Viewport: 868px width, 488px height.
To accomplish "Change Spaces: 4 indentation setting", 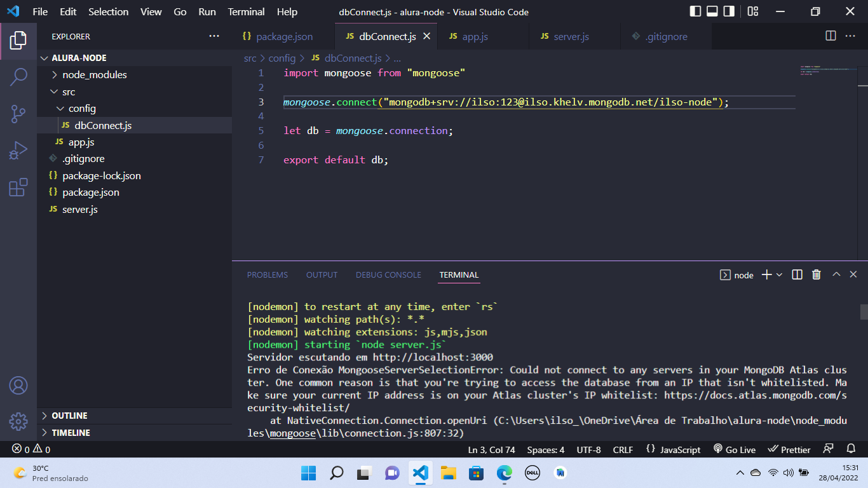I will click(x=545, y=449).
